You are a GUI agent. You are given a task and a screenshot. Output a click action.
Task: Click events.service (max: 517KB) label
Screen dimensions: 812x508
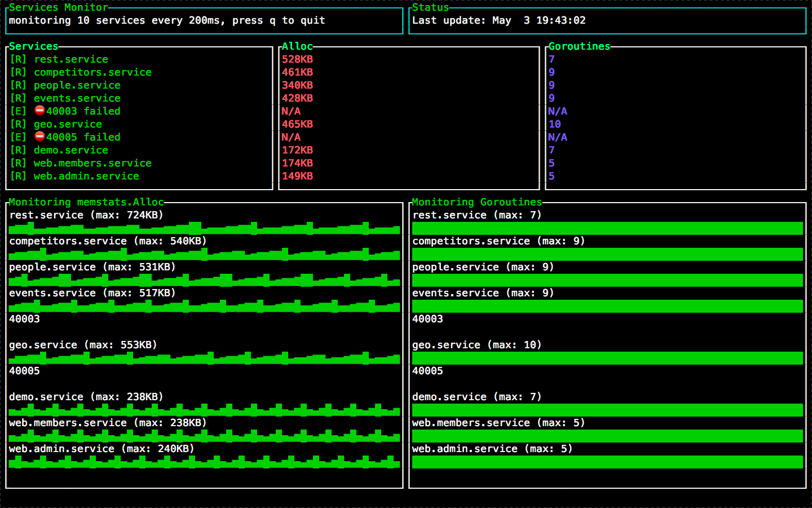pyautogui.click(x=92, y=293)
